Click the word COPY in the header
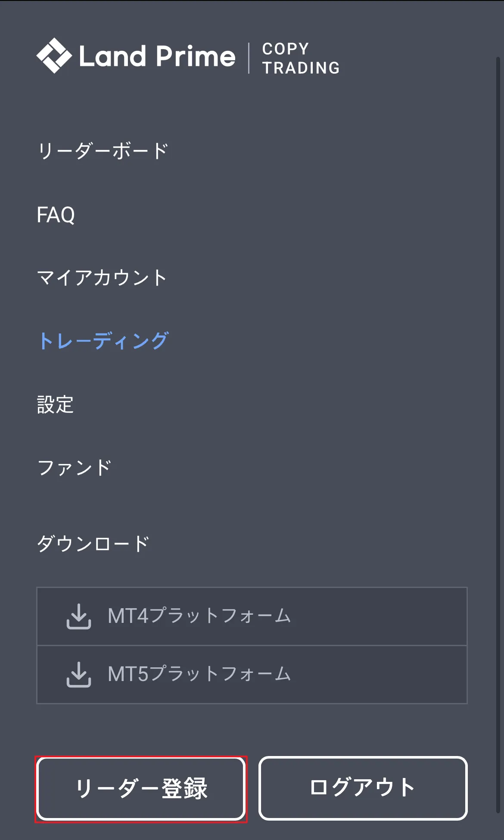The height and width of the screenshot is (840, 504). click(x=285, y=49)
